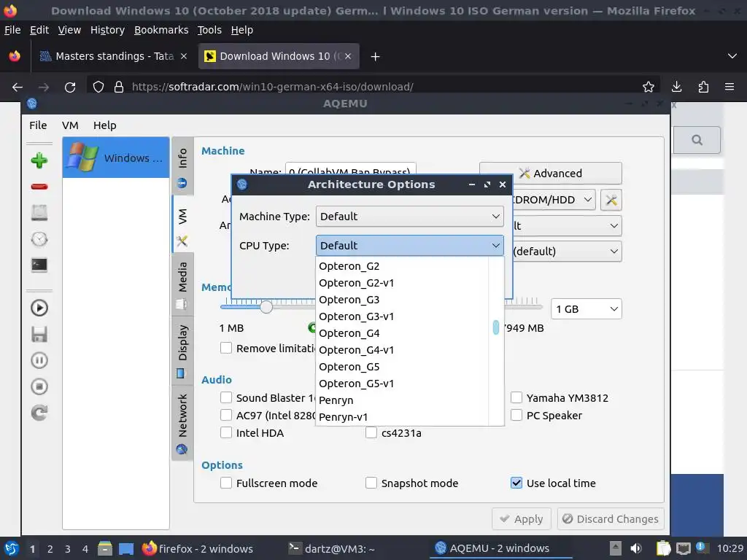Open the 1 GB memory size dropdown
747x560 pixels.
click(586, 309)
